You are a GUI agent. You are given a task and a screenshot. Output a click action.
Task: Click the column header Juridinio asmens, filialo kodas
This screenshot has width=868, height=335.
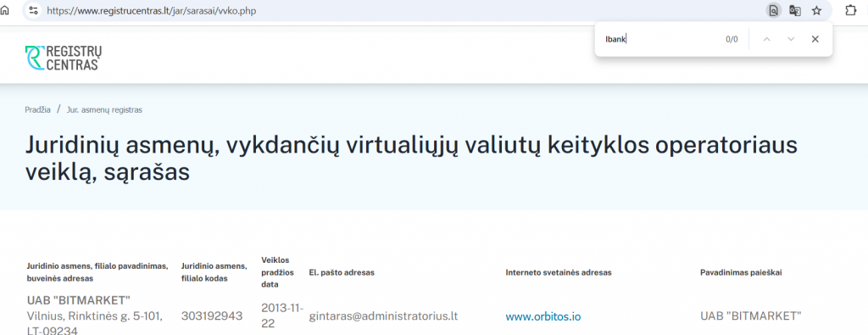tap(214, 272)
